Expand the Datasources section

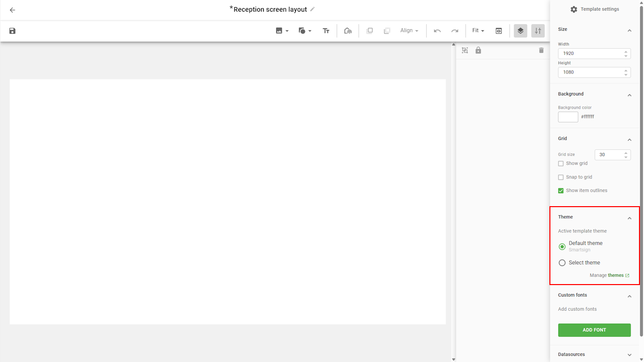click(629, 354)
